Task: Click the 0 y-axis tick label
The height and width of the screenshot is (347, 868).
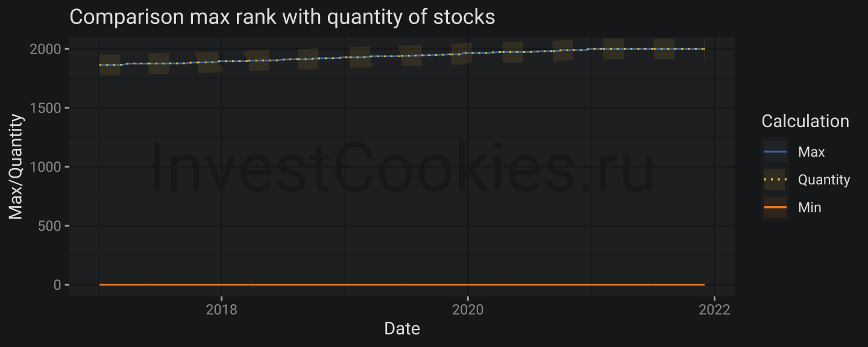Action: click(x=57, y=284)
